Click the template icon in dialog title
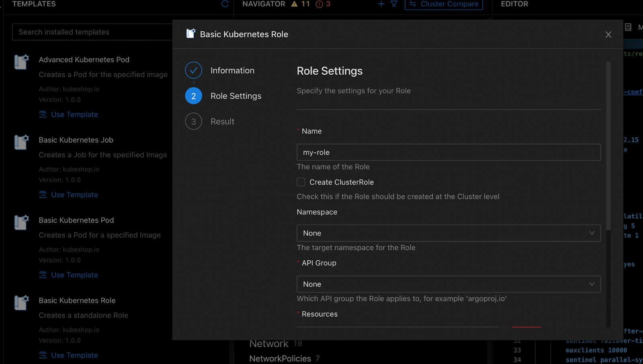643x364 pixels. [x=191, y=34]
